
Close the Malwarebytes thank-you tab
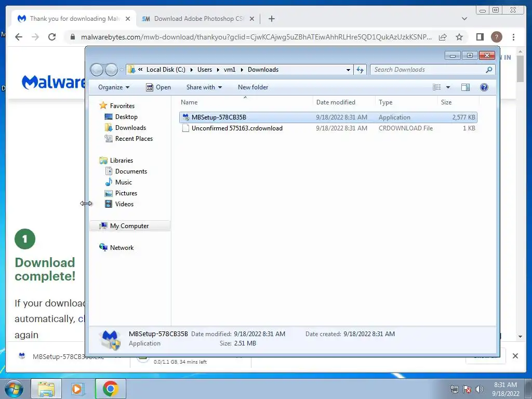click(128, 19)
